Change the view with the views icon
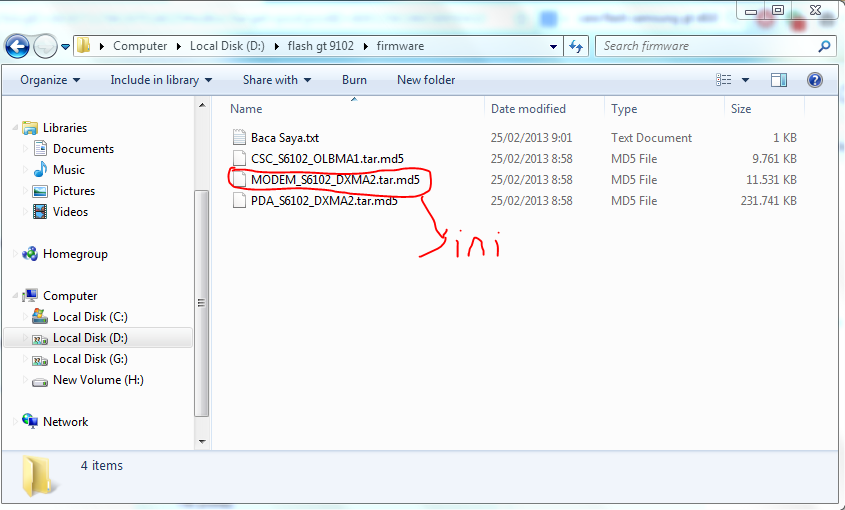845x510 pixels. (x=724, y=80)
